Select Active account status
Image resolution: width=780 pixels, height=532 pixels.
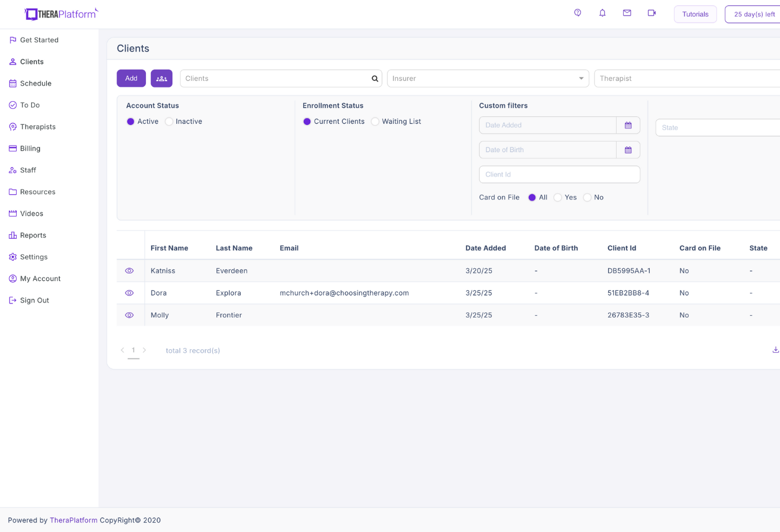[x=131, y=121]
